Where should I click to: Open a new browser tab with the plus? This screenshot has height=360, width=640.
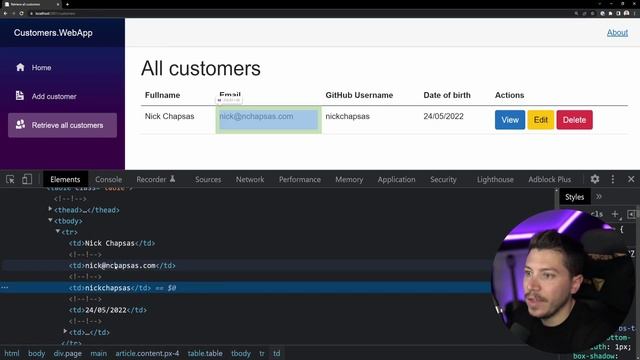tap(67, 4)
